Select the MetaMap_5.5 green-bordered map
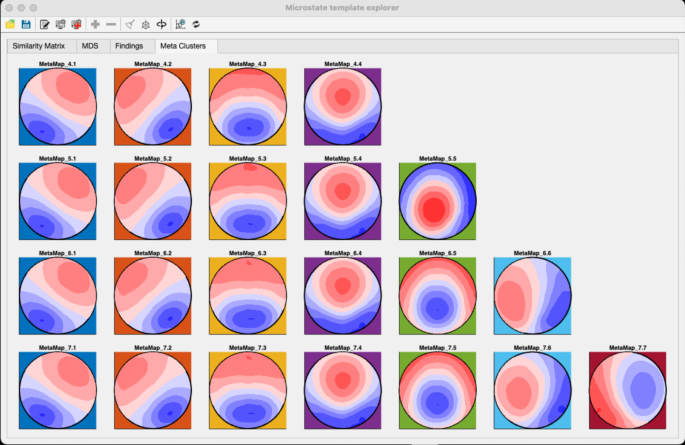This screenshot has width=685, height=445. pyautogui.click(x=437, y=201)
